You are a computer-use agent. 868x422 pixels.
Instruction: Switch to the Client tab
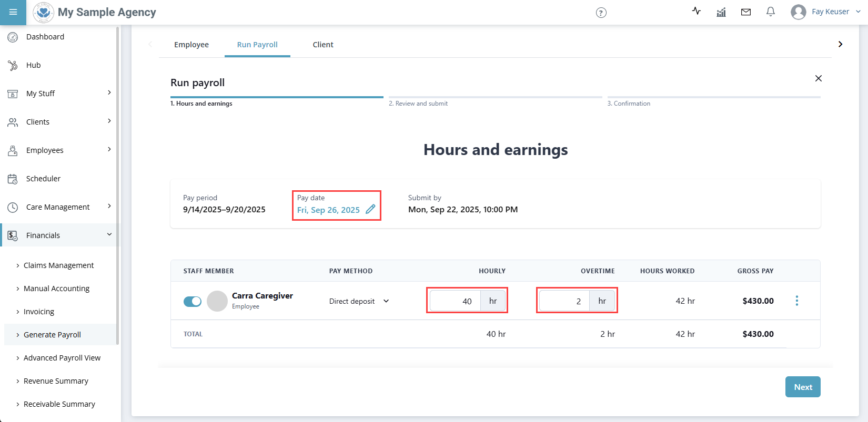[323, 45]
